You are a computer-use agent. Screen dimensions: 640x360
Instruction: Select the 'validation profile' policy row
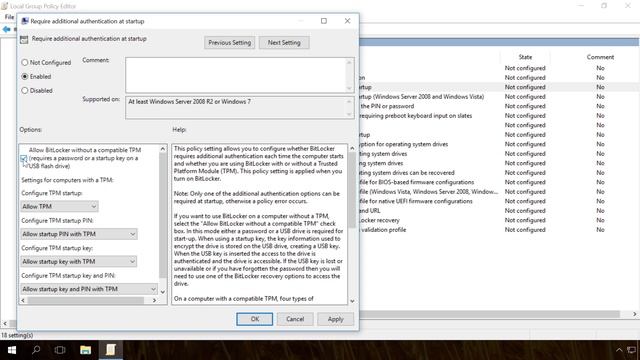tap(499, 230)
